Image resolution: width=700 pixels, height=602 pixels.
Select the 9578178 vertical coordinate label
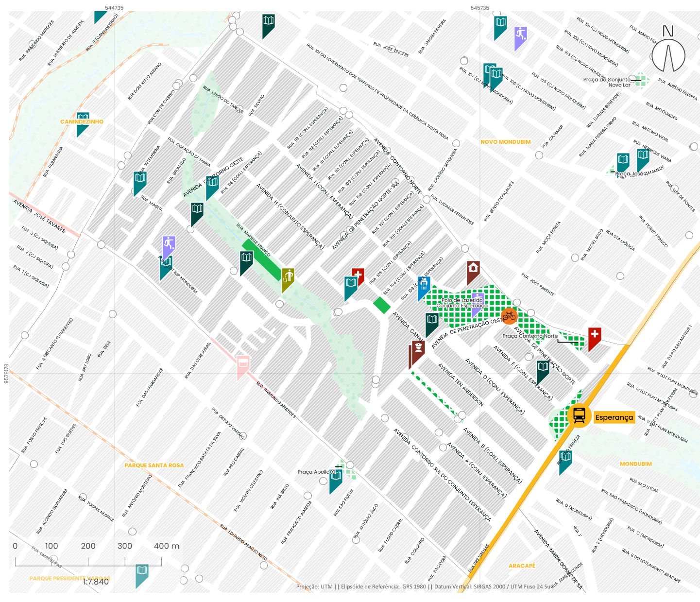coord(6,374)
